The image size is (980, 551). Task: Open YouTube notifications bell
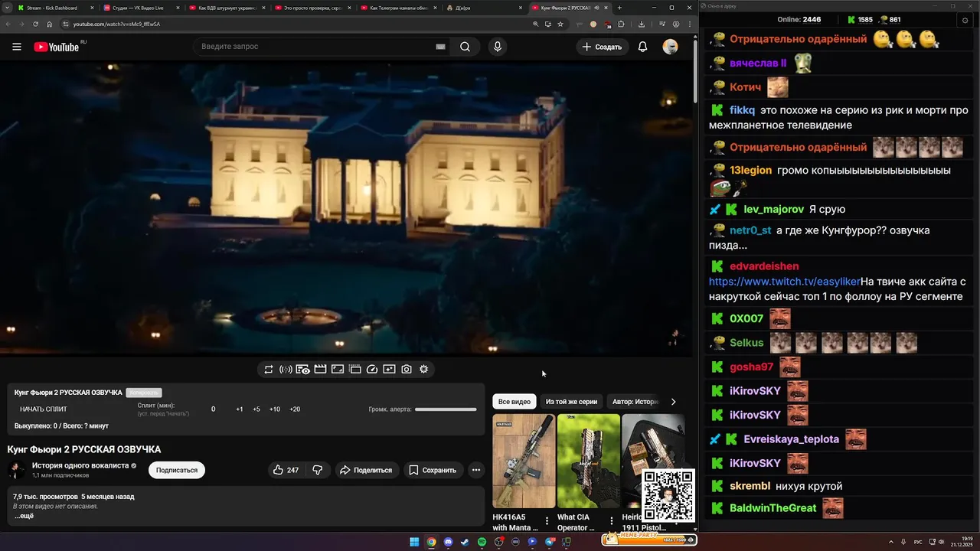[643, 47]
